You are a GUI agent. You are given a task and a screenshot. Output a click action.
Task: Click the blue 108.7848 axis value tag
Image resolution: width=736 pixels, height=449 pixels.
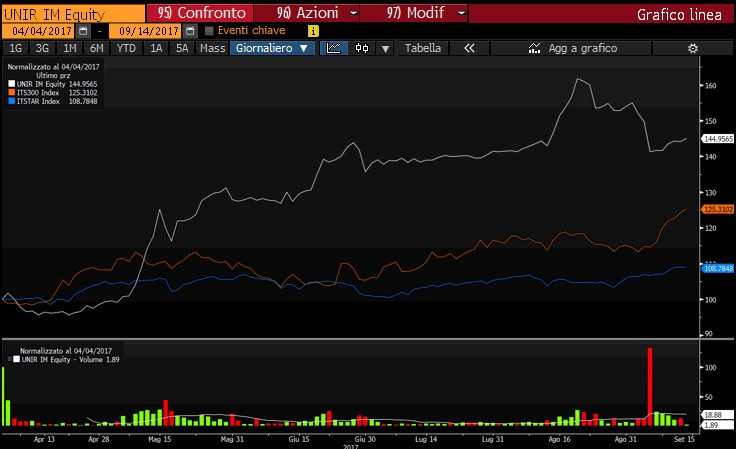click(718, 268)
